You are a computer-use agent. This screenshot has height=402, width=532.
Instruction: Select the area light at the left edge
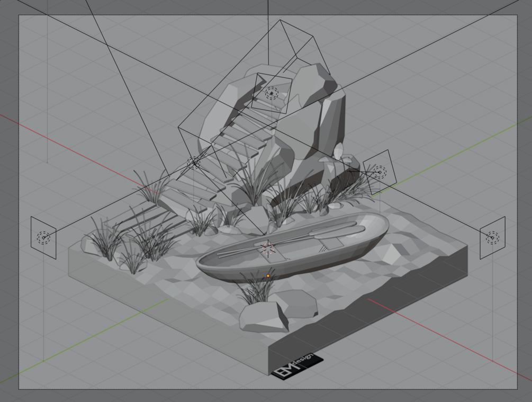tap(43, 238)
